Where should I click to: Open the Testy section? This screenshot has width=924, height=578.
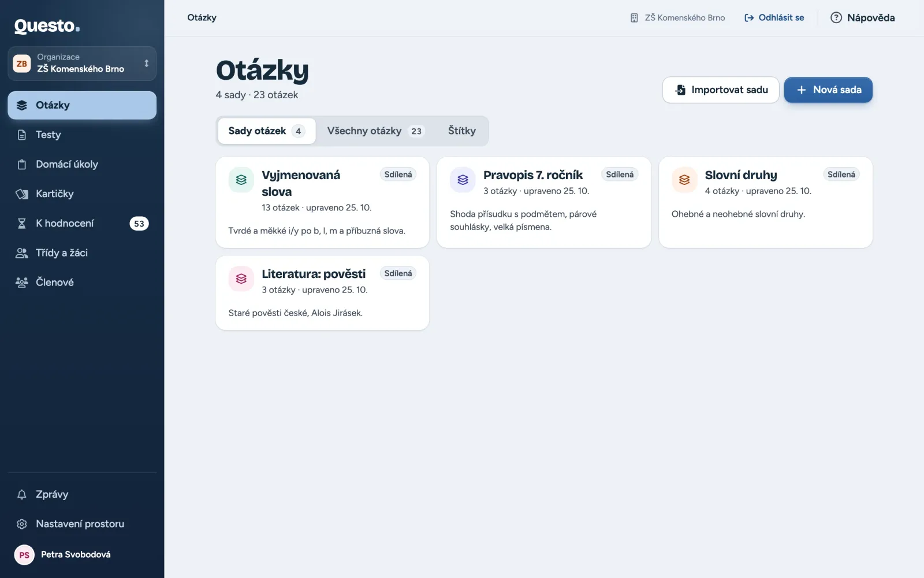click(x=82, y=135)
